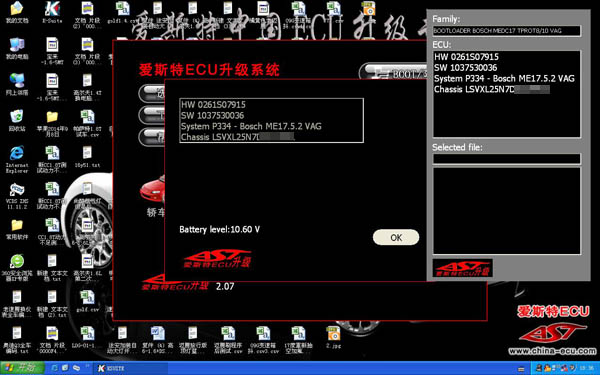
Task: Open the golf1.4.csv file icon
Action: point(122,13)
